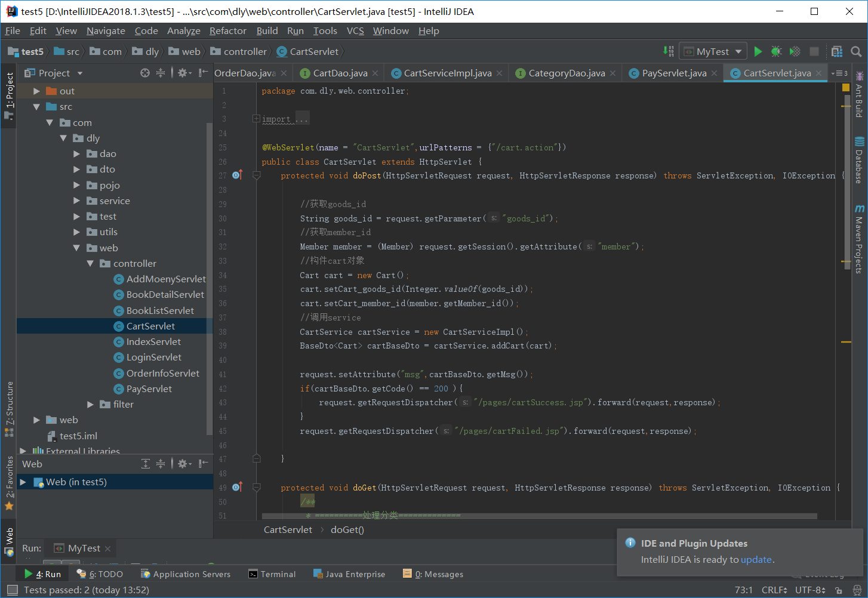Click the update link in the notification popup

coord(756,560)
